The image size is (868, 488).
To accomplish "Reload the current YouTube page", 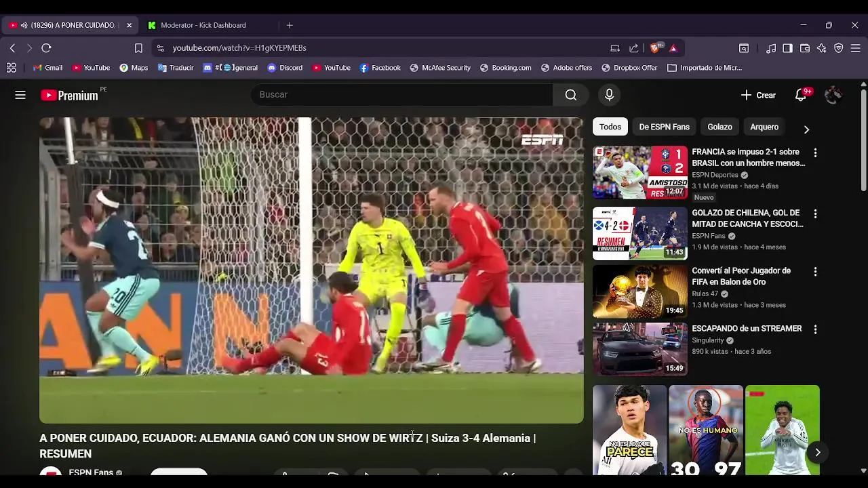I will (46, 48).
